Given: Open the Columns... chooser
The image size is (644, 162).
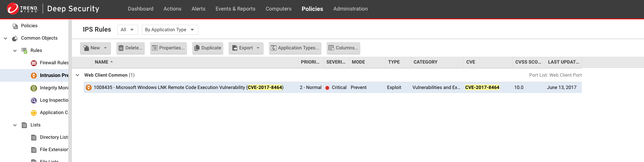Looking at the screenshot, I should click(343, 48).
